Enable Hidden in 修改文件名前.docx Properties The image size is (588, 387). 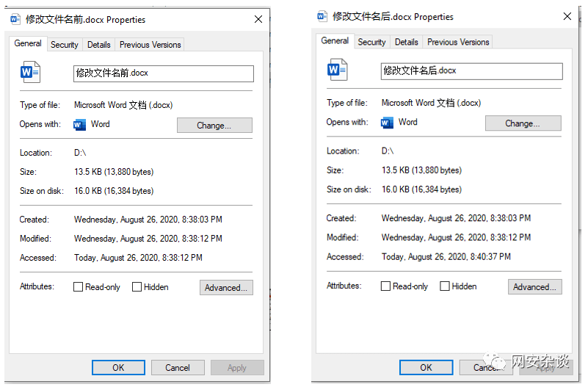point(137,287)
